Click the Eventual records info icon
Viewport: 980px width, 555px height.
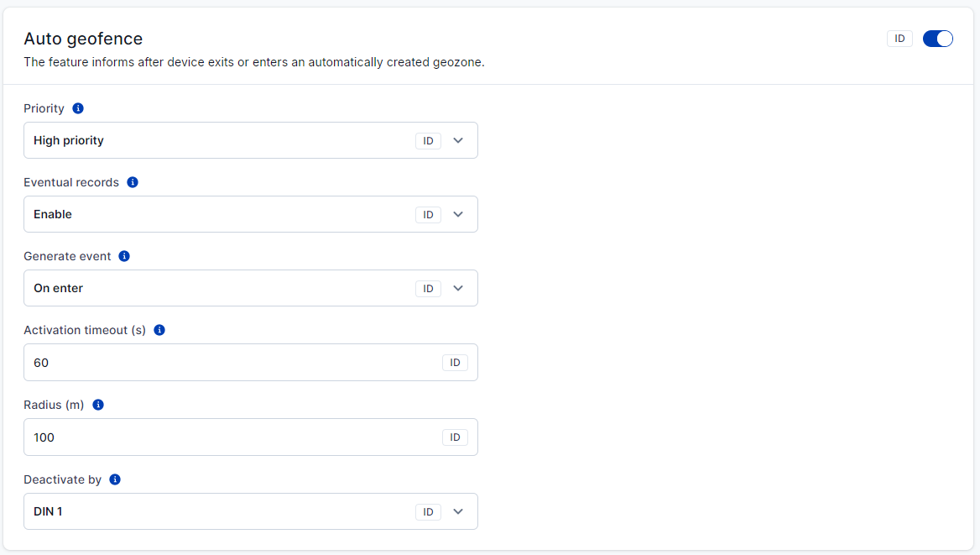coord(133,182)
